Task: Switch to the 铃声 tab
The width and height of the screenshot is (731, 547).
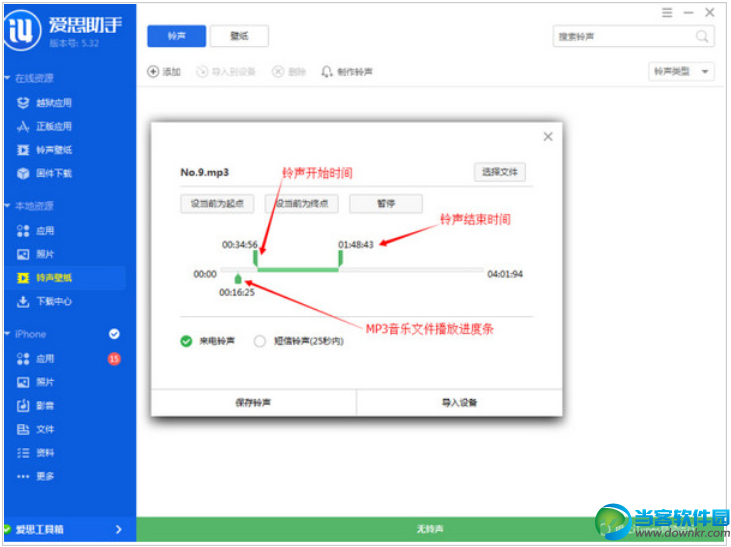Action: coord(177,36)
